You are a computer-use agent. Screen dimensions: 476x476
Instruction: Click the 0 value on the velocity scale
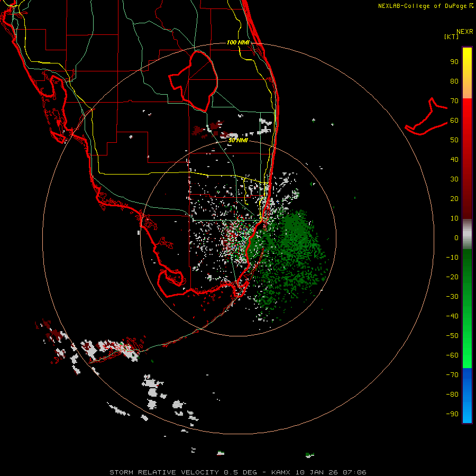click(456, 237)
